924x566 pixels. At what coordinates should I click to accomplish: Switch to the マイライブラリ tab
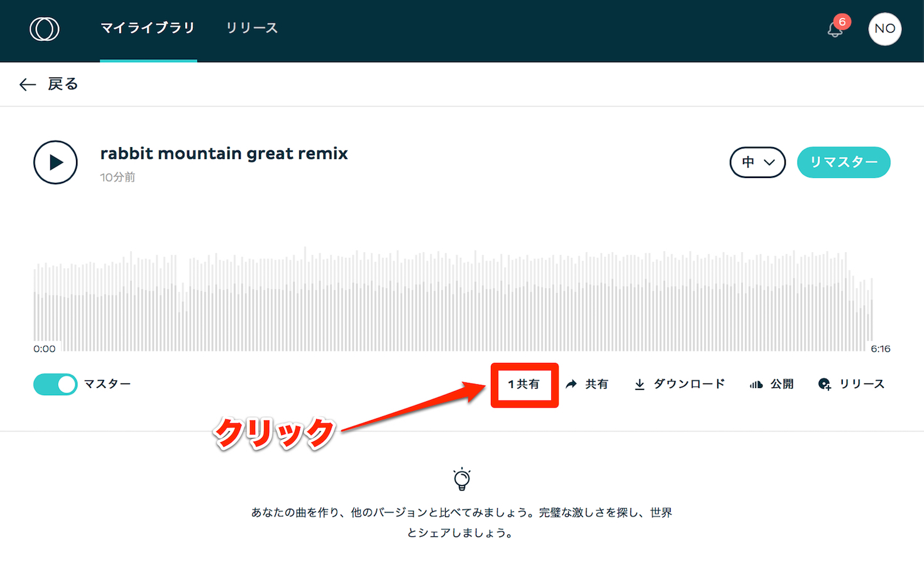(x=148, y=28)
